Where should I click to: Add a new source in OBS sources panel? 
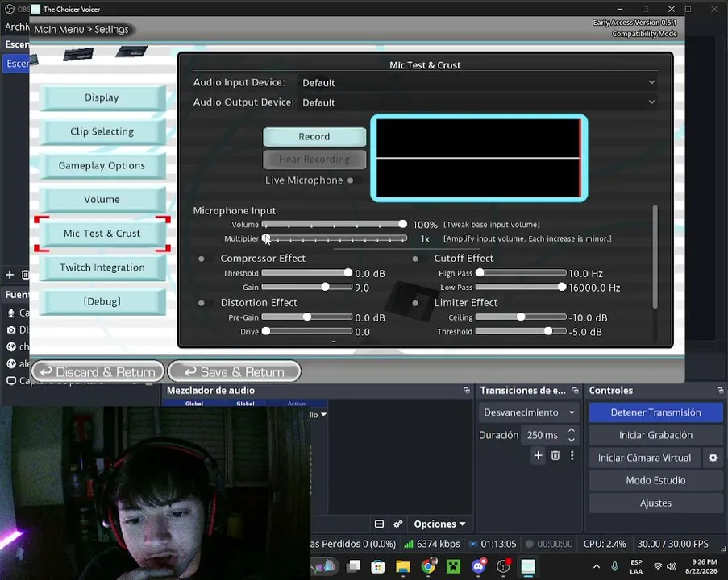pyautogui.click(x=10, y=275)
